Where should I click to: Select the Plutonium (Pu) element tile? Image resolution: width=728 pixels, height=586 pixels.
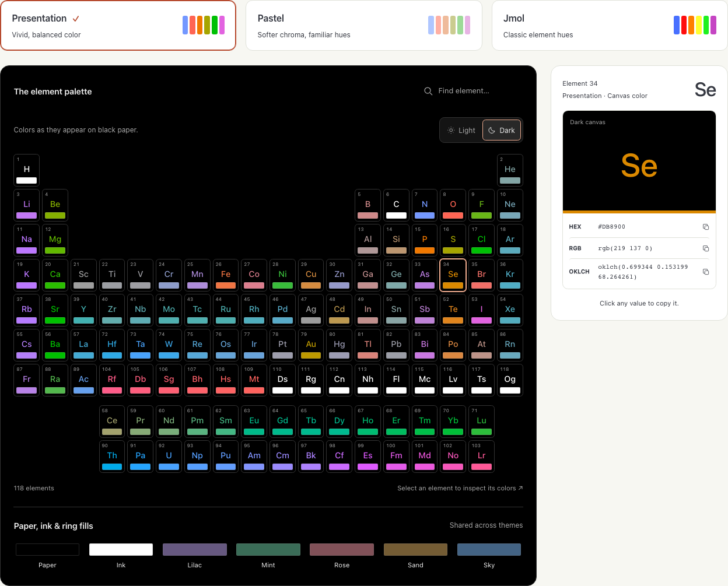[x=226, y=457]
